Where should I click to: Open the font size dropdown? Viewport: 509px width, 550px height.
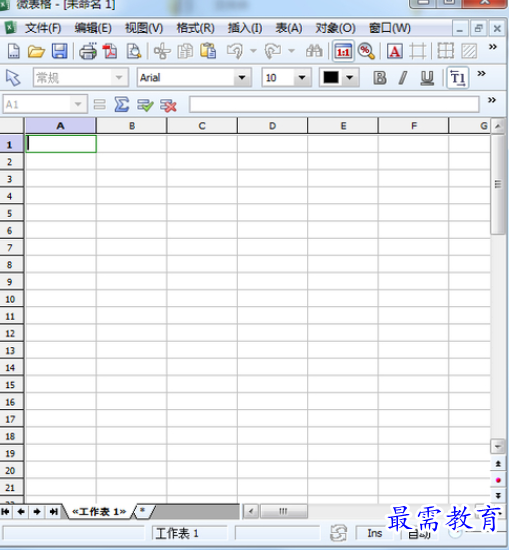[x=302, y=78]
